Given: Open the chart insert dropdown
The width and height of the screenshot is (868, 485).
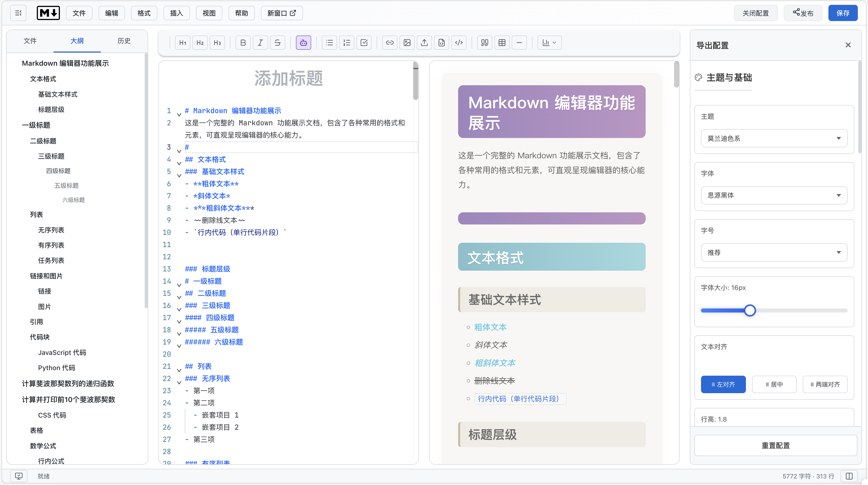Looking at the screenshot, I should pos(549,43).
